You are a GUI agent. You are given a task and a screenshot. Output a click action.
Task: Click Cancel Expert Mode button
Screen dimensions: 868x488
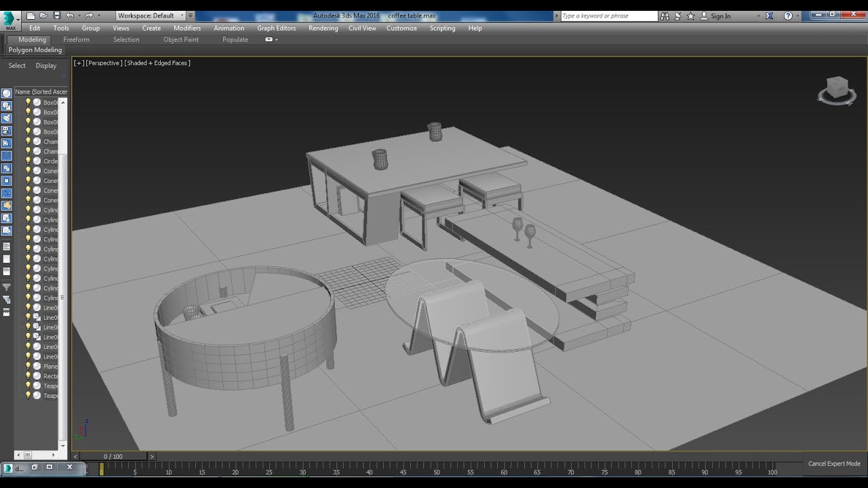coord(834,464)
